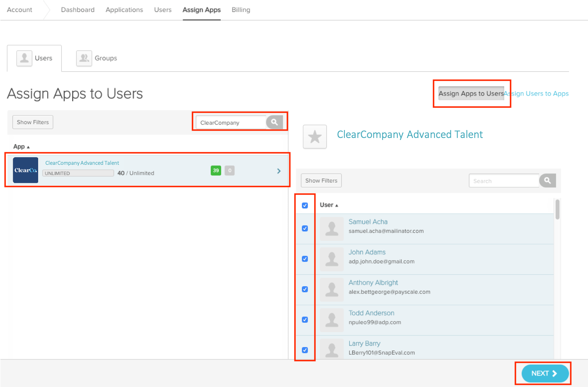Open the Billing tab
The height and width of the screenshot is (387, 588).
tap(241, 10)
